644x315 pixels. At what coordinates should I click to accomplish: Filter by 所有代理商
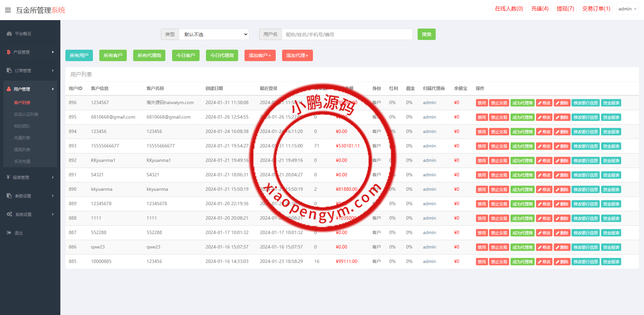coord(149,55)
